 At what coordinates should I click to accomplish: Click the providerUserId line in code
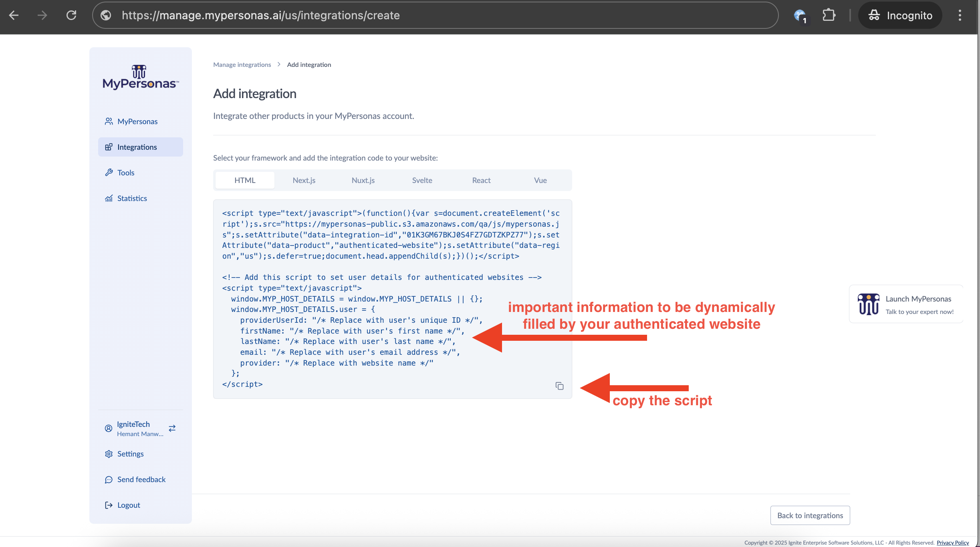[361, 320]
